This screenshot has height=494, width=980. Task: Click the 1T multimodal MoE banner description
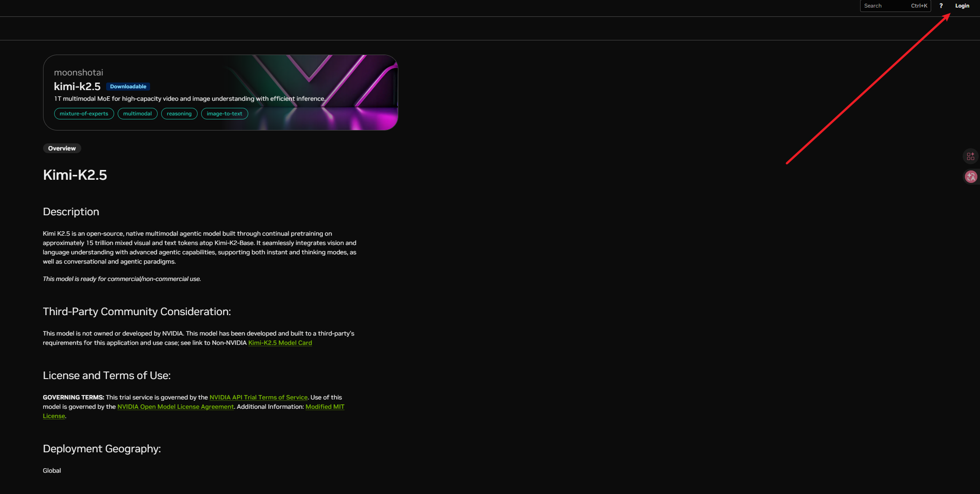point(190,99)
